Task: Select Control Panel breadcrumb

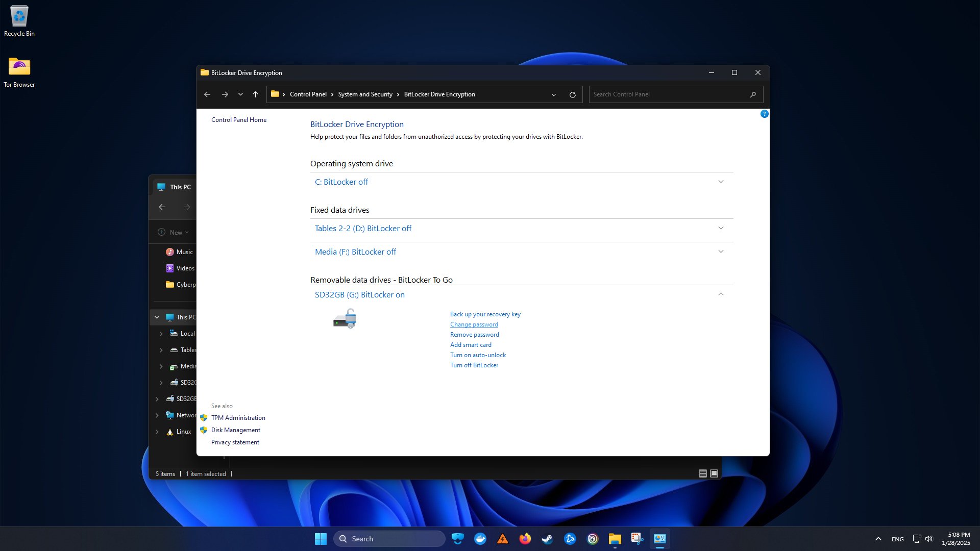Action: click(308, 94)
